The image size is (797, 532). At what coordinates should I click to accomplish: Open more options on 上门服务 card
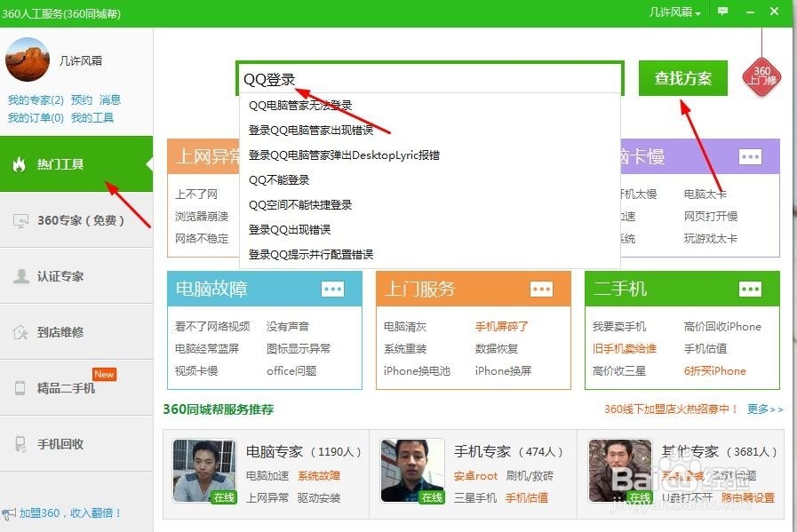(541, 290)
